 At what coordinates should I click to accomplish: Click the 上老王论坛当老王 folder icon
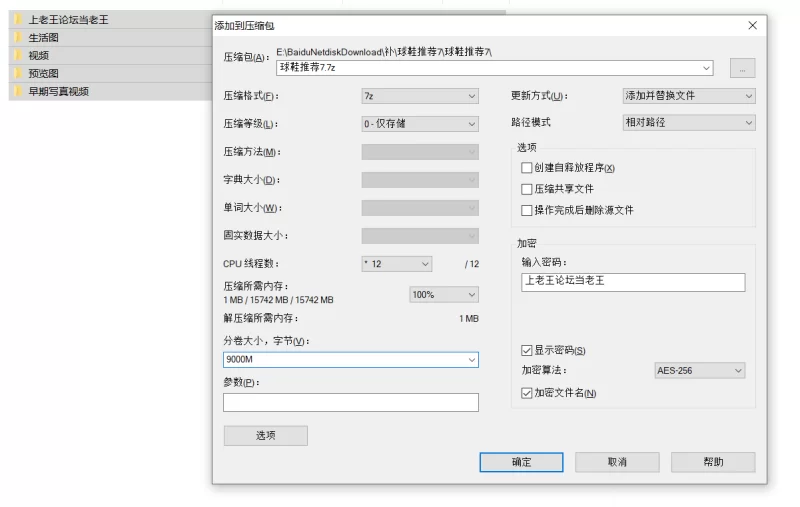19,19
